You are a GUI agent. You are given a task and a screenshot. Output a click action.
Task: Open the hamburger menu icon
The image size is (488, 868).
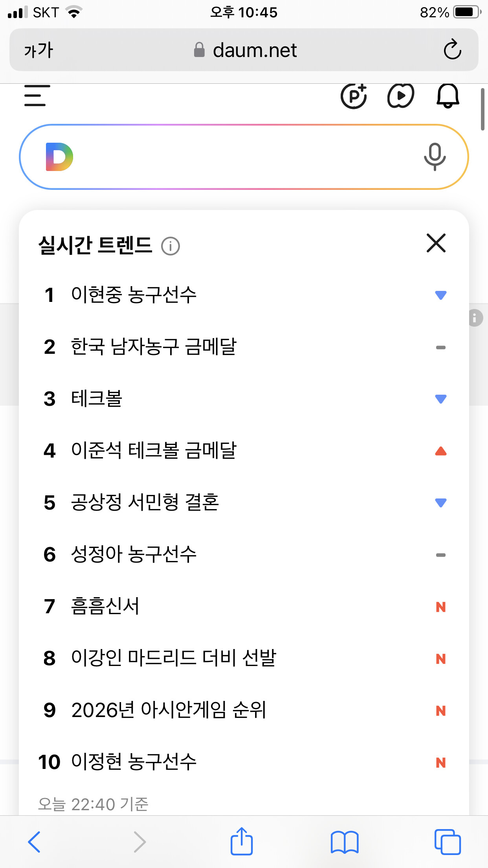pos(37,96)
